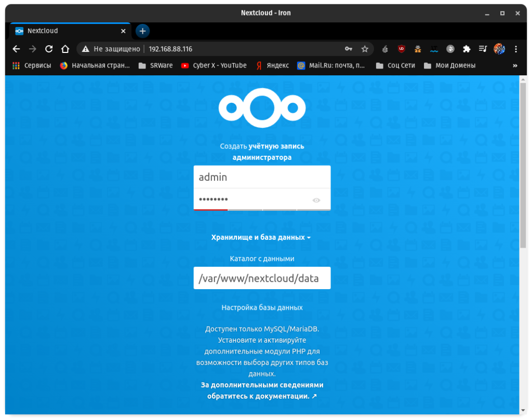Go to the browser home page
The height and width of the screenshot is (420, 532).
[65, 49]
